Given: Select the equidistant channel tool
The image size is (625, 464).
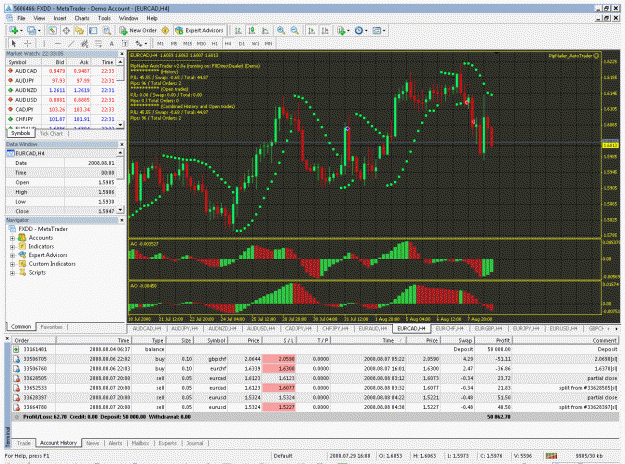Looking at the screenshot, I should [85, 43].
